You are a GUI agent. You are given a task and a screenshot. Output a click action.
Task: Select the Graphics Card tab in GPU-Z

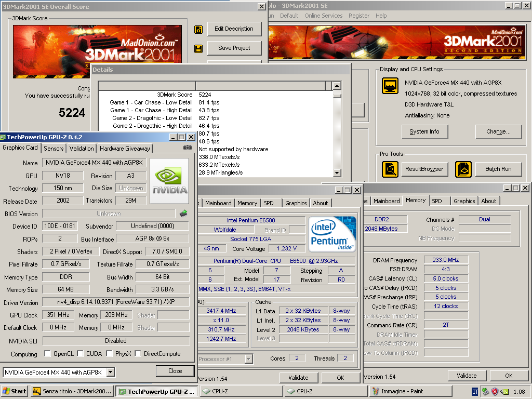(20, 148)
